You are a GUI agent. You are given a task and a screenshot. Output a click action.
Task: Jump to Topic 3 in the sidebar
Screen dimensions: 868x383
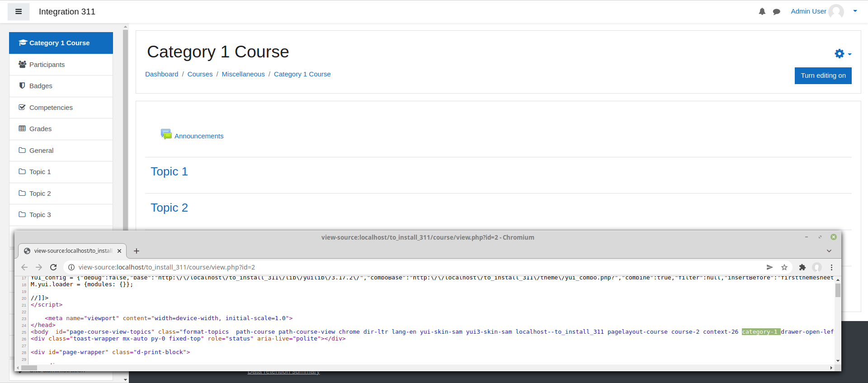coord(61,215)
